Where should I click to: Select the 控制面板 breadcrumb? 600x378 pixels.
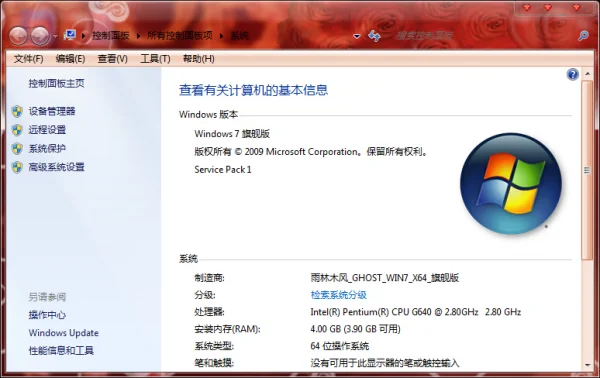click(111, 36)
